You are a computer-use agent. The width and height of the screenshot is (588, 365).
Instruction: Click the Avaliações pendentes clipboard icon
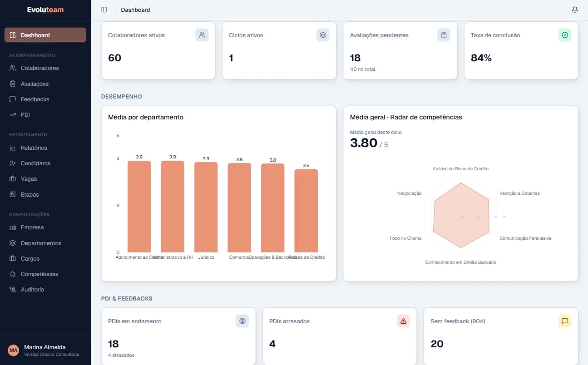click(444, 35)
